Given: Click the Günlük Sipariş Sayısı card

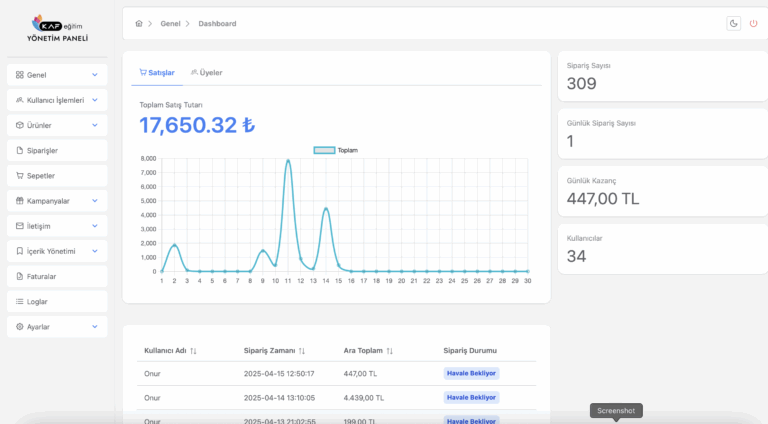Looking at the screenshot, I should [663, 134].
